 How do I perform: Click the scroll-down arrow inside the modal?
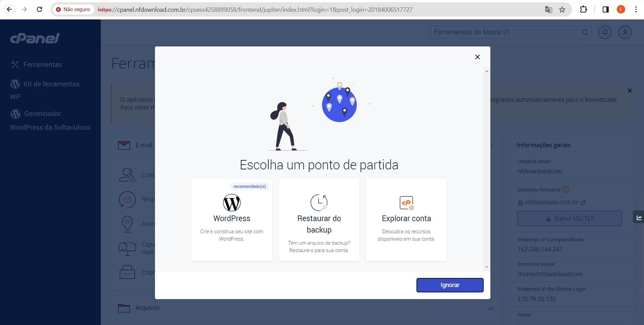tap(486, 267)
